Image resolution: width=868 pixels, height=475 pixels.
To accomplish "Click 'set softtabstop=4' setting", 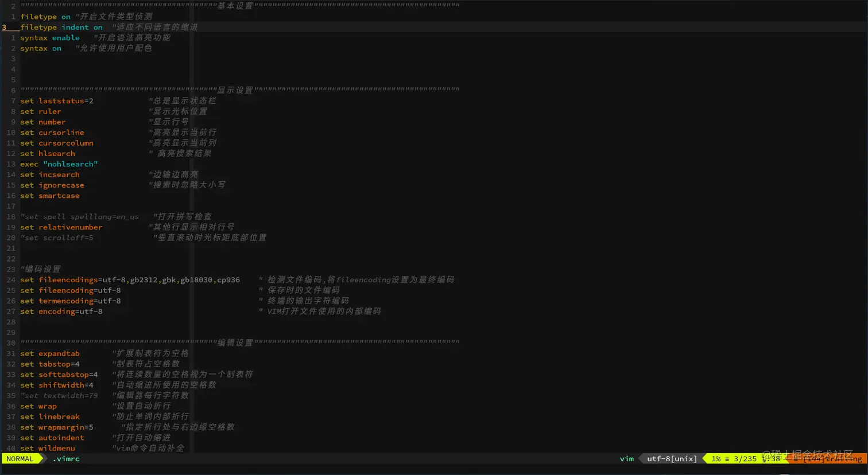I will [59, 374].
